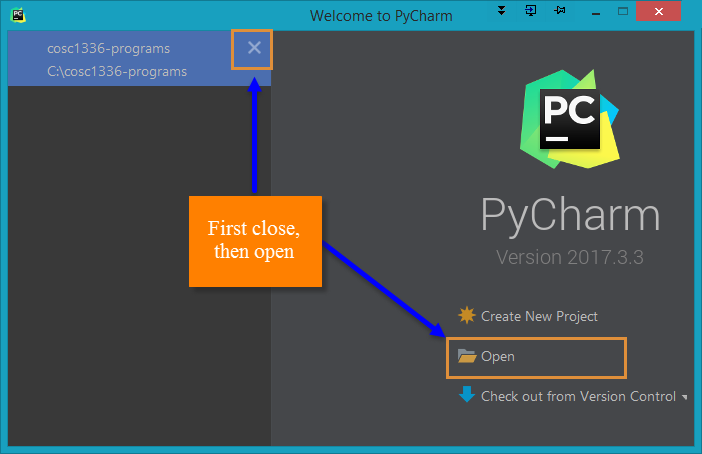The image size is (702, 454).
Task: Select the Check out from Version Control label
Action: [578, 396]
